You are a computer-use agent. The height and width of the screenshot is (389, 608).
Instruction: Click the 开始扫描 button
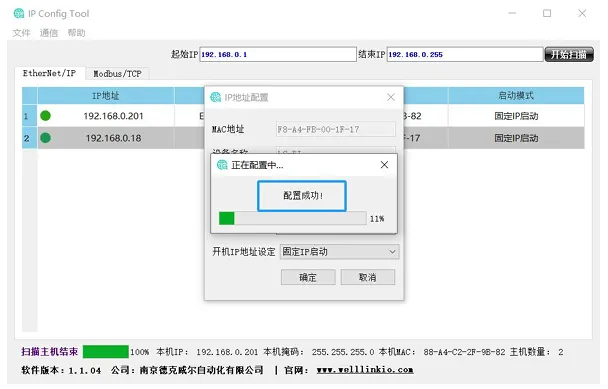coord(569,54)
